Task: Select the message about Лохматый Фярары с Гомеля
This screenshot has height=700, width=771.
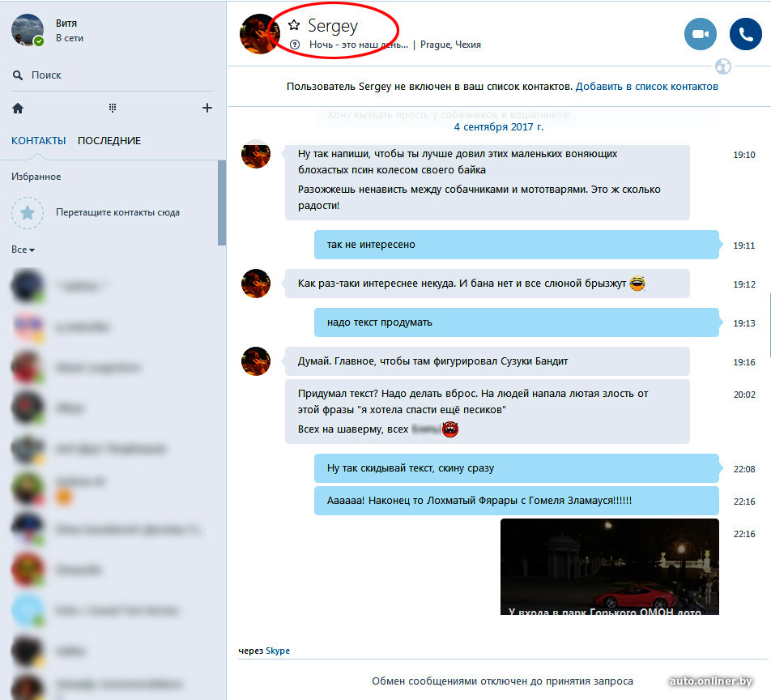Action: coord(517,500)
